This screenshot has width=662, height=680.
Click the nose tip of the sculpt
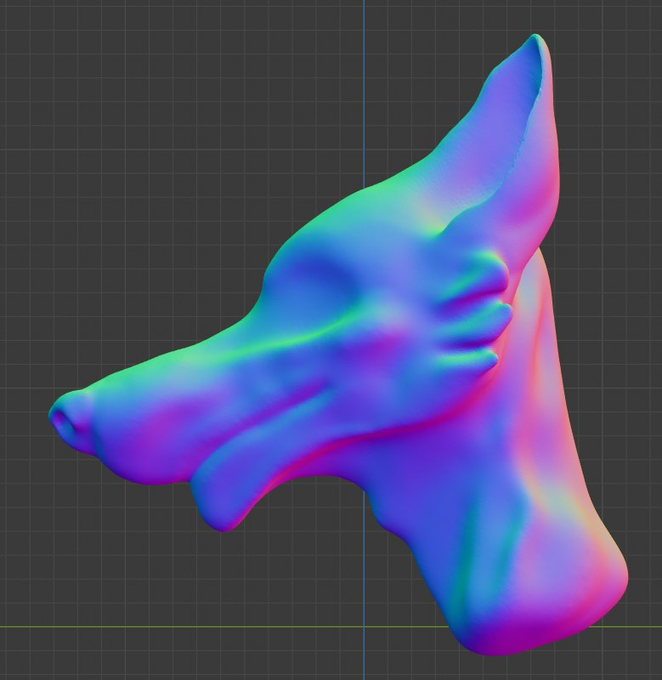(69, 420)
